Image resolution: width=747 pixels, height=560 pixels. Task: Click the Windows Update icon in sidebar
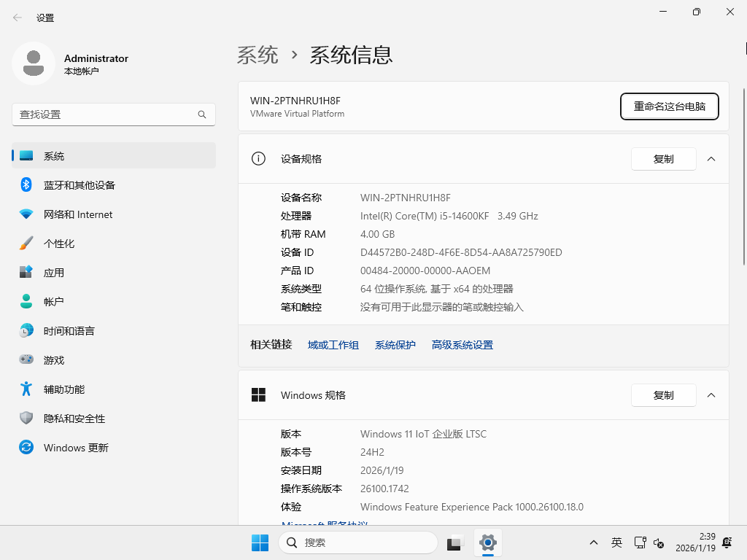click(x=26, y=447)
